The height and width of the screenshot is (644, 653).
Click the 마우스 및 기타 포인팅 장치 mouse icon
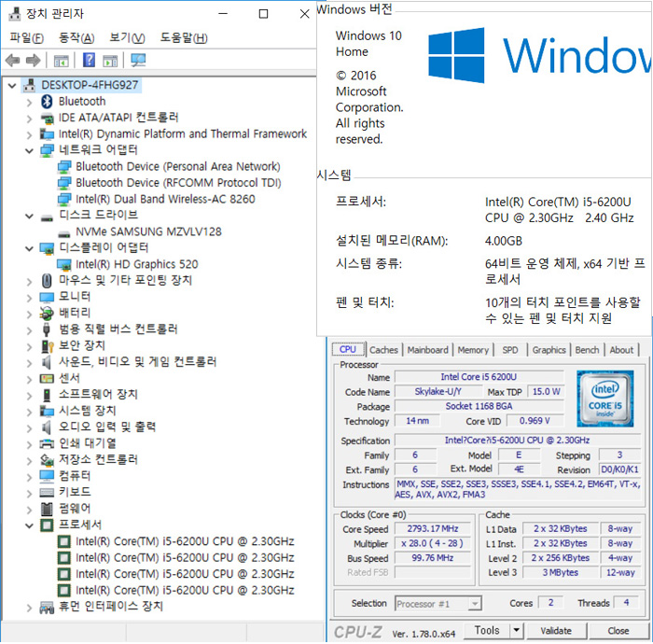(x=47, y=280)
